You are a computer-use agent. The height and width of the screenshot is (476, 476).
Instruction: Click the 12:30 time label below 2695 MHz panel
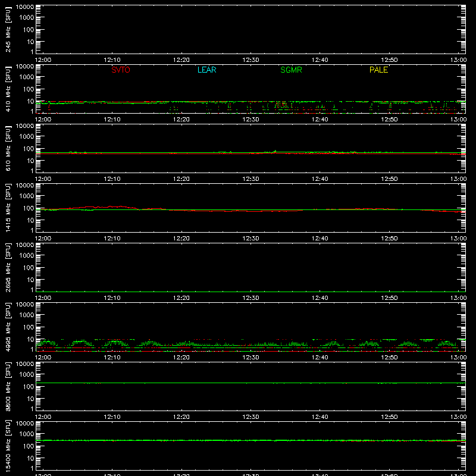tap(250, 298)
